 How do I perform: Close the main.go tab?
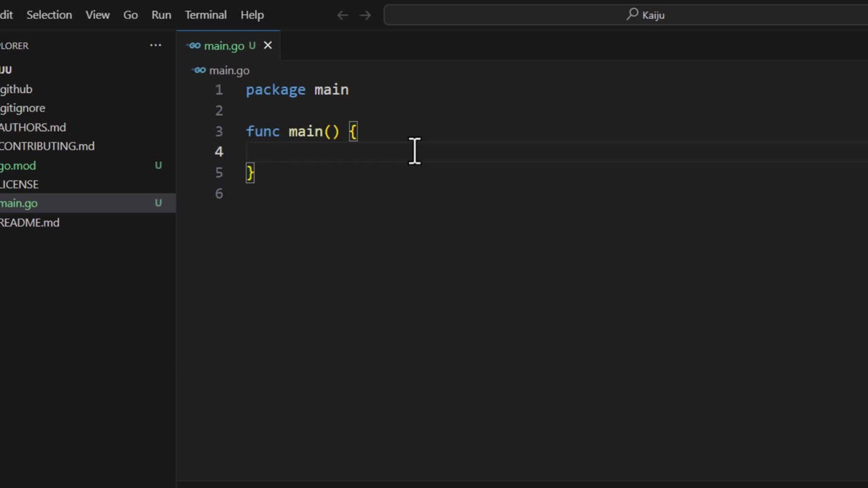(268, 45)
